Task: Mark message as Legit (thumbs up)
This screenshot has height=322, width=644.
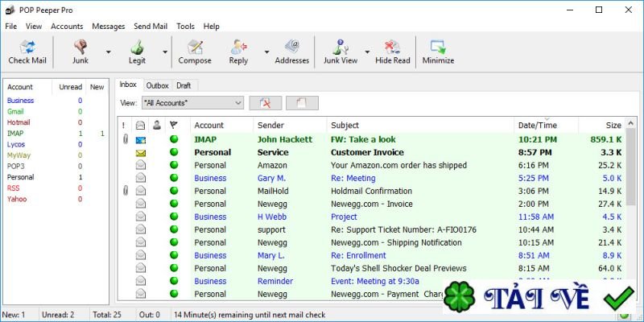Action: pyautogui.click(x=137, y=47)
